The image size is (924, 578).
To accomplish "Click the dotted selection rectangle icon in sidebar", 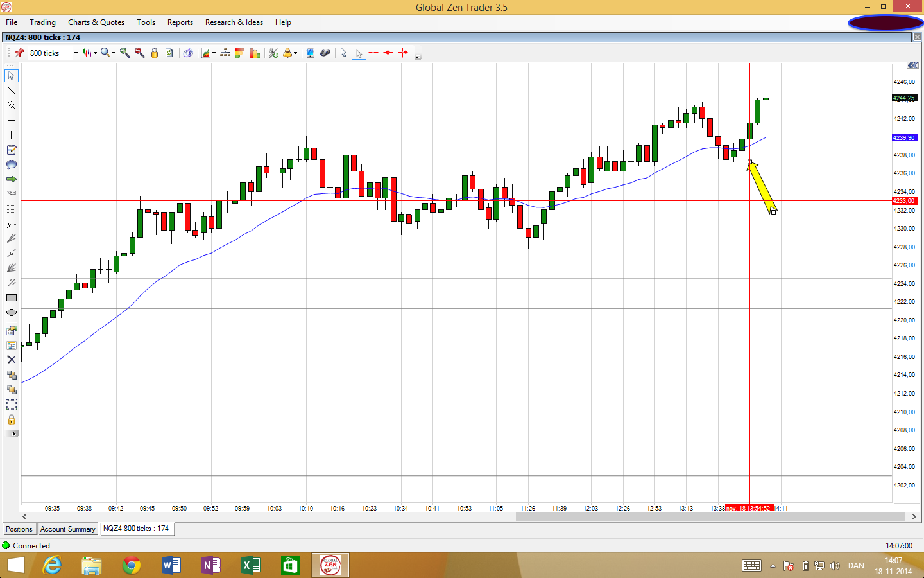I will point(11,405).
